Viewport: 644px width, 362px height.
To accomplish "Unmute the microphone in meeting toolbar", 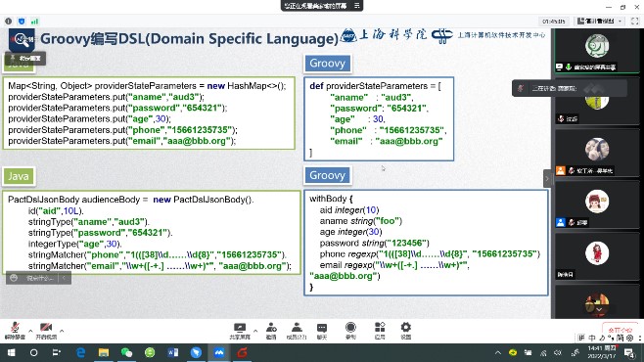I will (15, 331).
